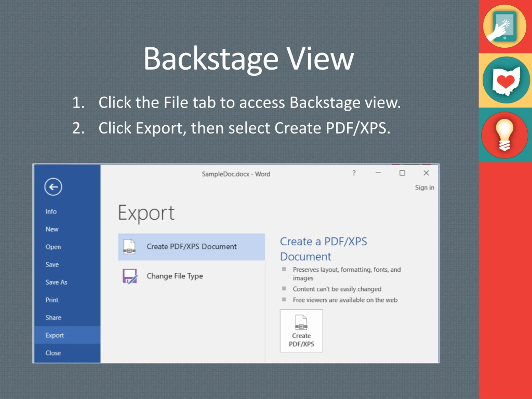
Task: Maximize the Word window
Action: click(x=402, y=173)
